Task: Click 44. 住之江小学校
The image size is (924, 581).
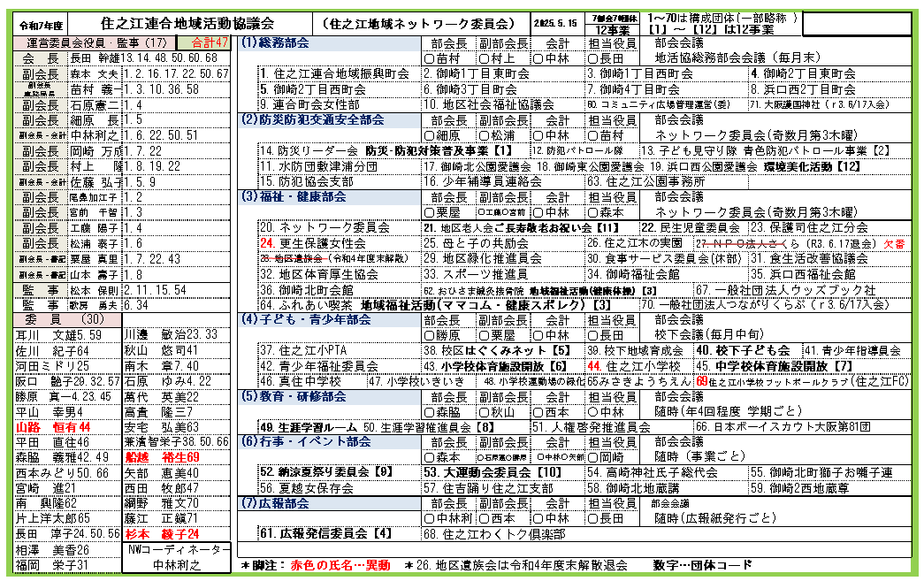Action: tap(633, 366)
